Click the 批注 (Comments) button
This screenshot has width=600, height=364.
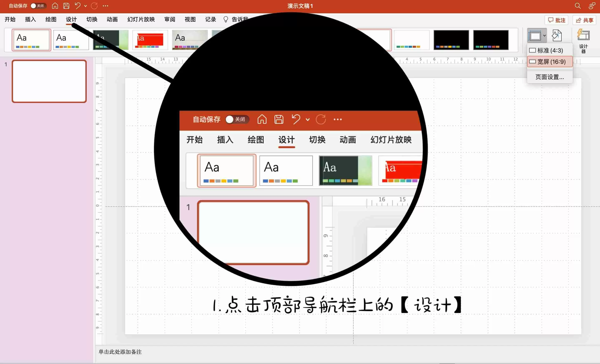point(556,20)
